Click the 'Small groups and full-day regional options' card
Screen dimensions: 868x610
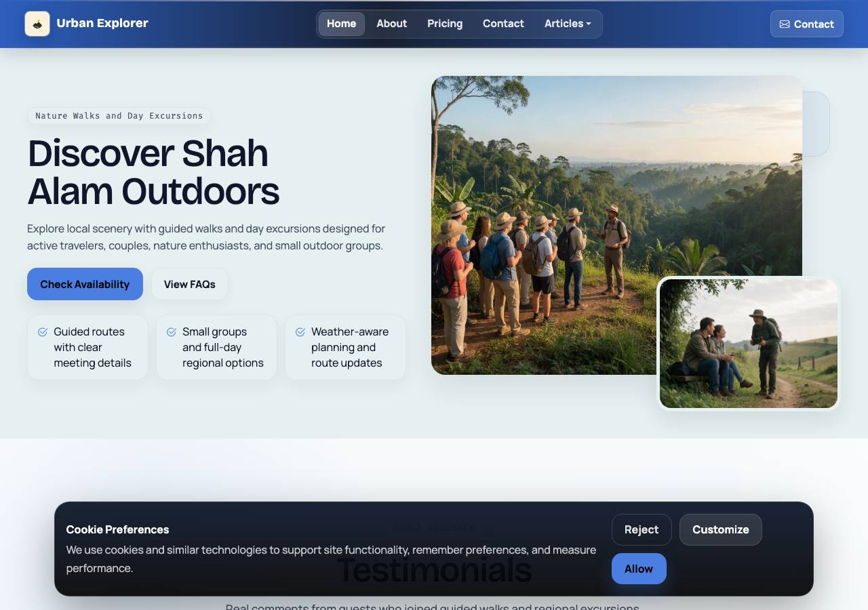click(x=216, y=347)
